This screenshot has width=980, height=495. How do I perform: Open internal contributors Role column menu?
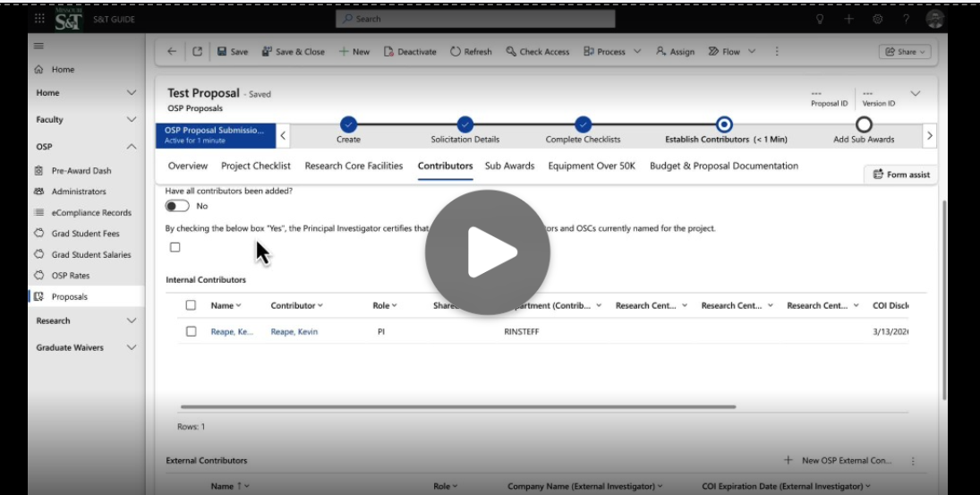(x=384, y=305)
